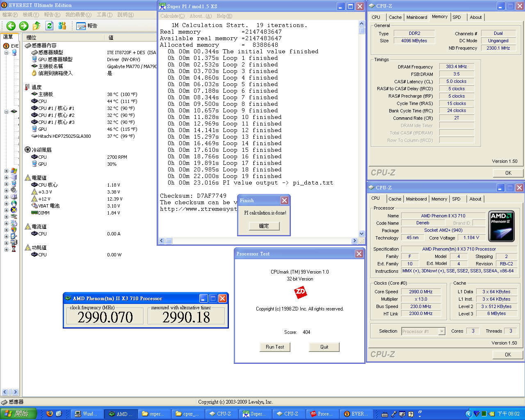525x420 pixels.
Task: Go back with EVEREST green left arrow
Action: (11, 26)
